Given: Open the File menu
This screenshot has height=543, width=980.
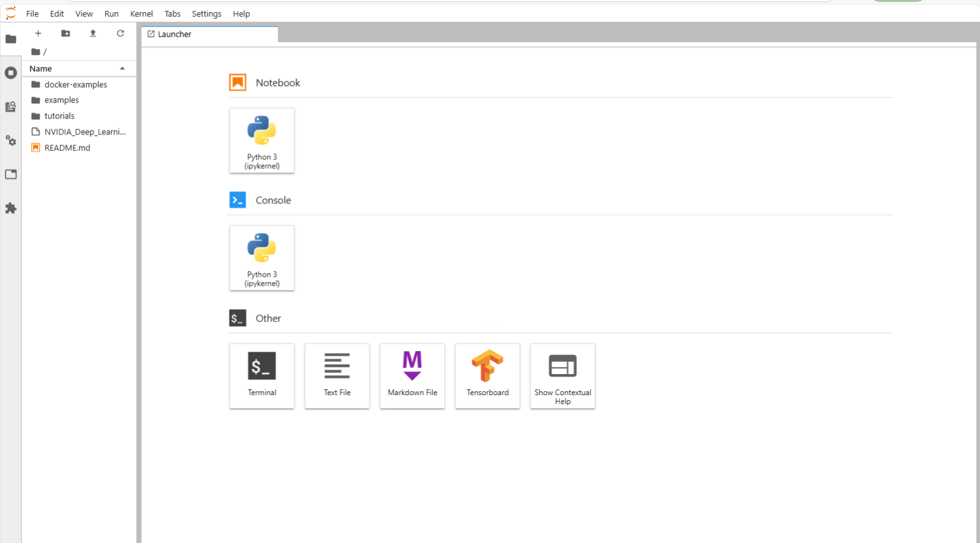Looking at the screenshot, I should click(x=32, y=13).
